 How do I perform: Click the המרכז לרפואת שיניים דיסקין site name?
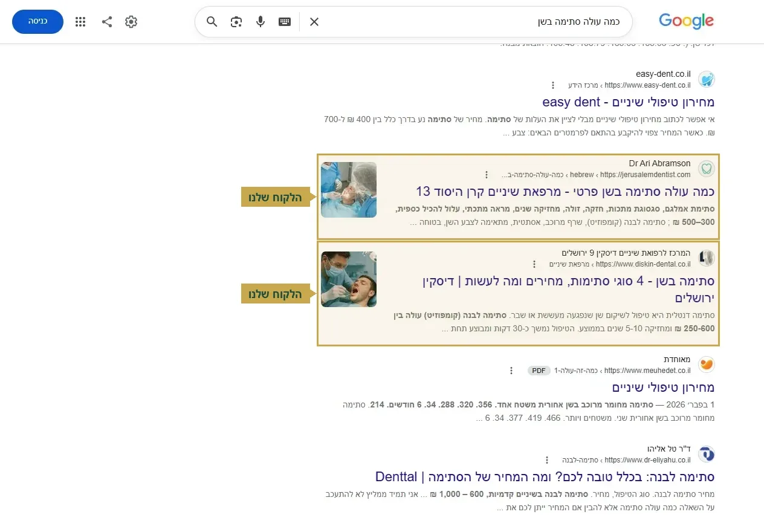626,253
